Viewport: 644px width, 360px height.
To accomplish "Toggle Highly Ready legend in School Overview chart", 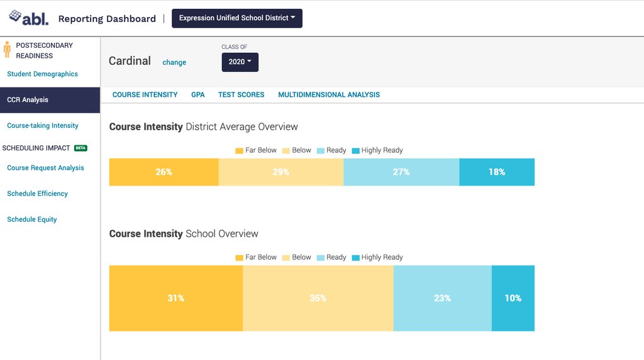I will [x=377, y=257].
